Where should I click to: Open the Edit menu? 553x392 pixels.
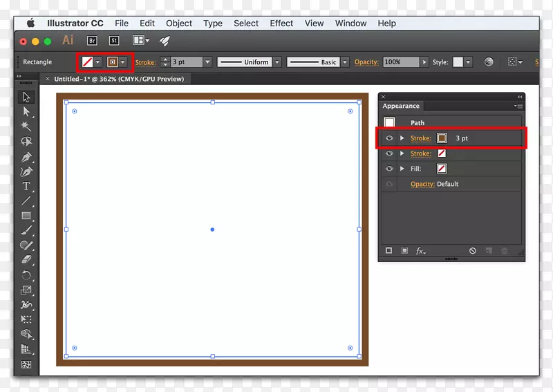point(147,24)
